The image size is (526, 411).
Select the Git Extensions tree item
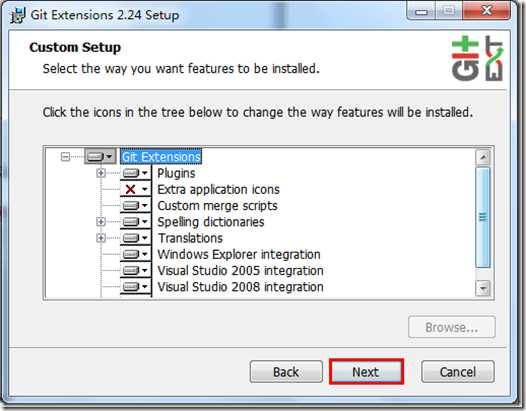click(161, 157)
